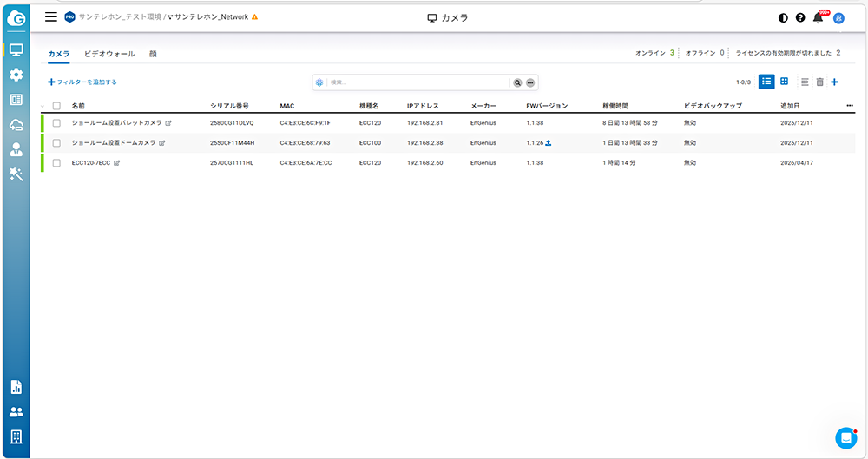868x459 pixels.
Task: Sort by IPアドレス column header
Action: [423, 106]
